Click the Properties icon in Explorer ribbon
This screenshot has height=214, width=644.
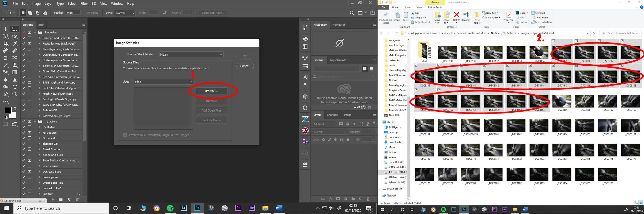coord(509,17)
